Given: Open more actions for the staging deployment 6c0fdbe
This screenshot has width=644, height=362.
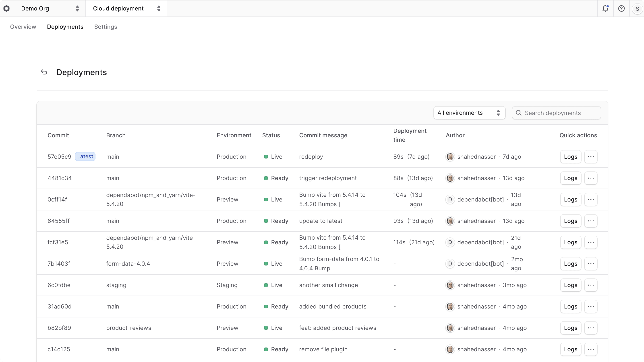Looking at the screenshot, I should (591, 285).
